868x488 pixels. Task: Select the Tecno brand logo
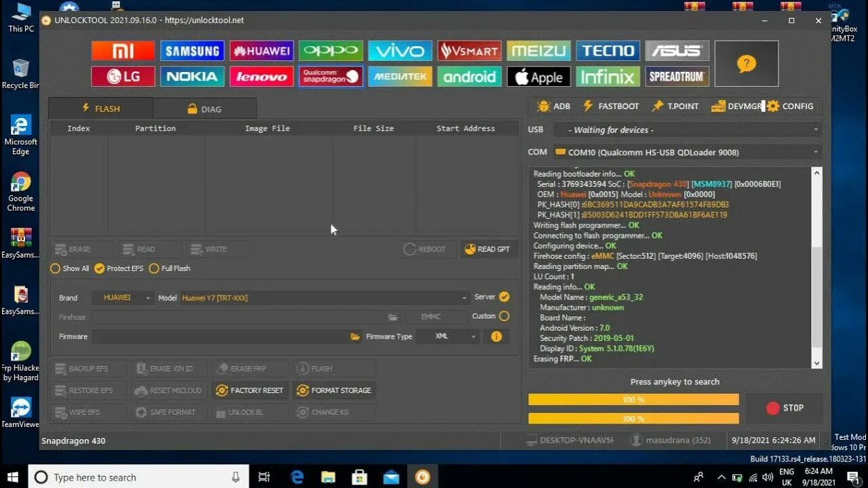click(608, 51)
